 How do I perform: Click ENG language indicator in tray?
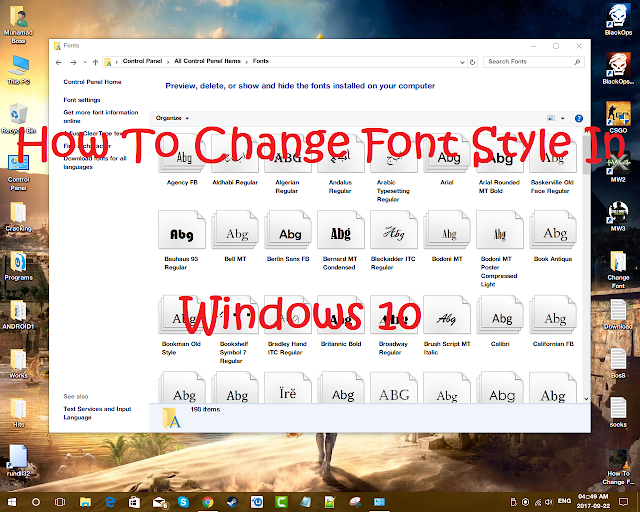click(x=564, y=501)
